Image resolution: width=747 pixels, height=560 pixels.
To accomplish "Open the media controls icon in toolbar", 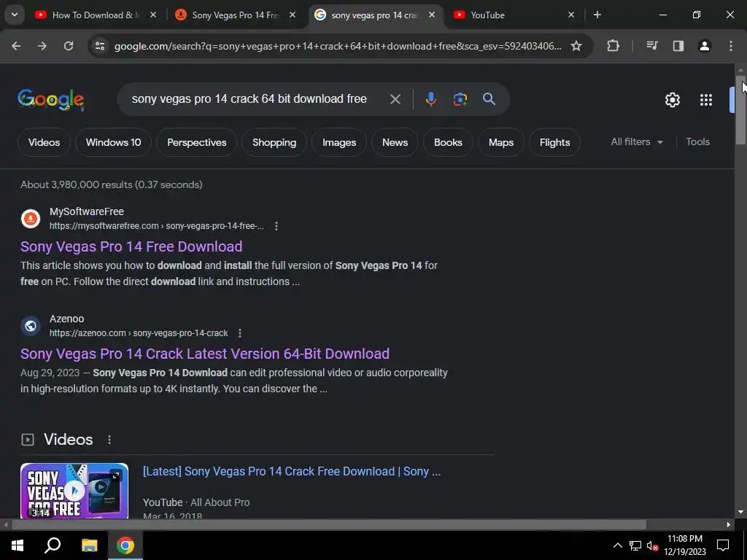I will tap(652, 46).
